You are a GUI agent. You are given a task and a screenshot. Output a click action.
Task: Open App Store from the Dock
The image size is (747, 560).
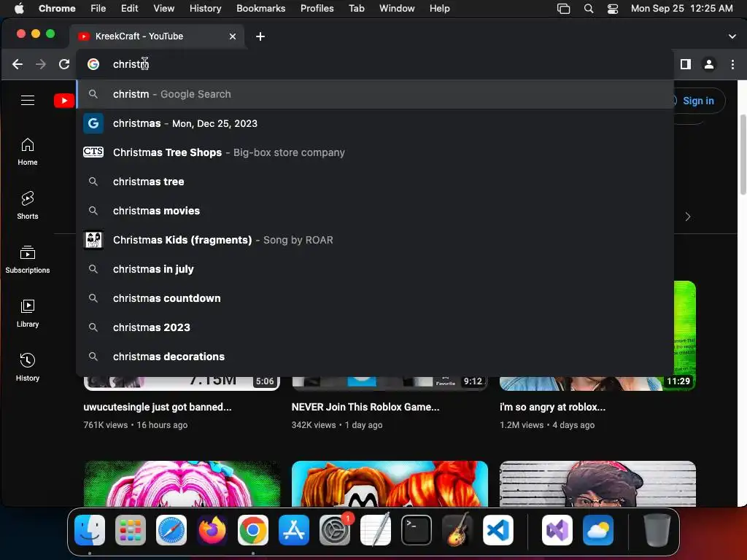tap(294, 530)
